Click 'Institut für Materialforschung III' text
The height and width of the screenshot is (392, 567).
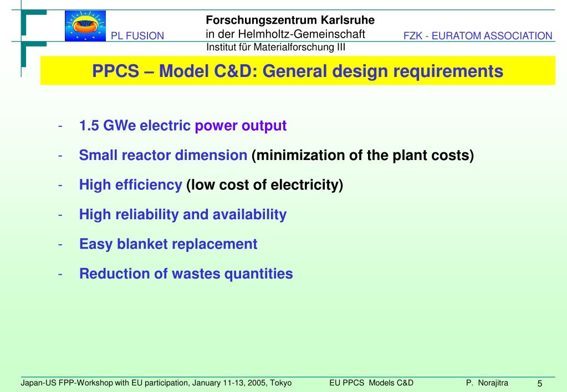point(275,47)
